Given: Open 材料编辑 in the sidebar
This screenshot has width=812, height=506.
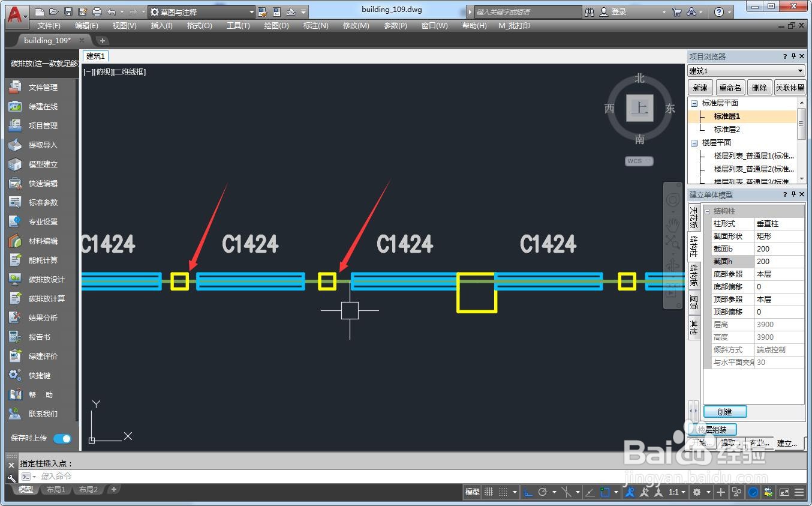Looking at the screenshot, I should 40,241.
